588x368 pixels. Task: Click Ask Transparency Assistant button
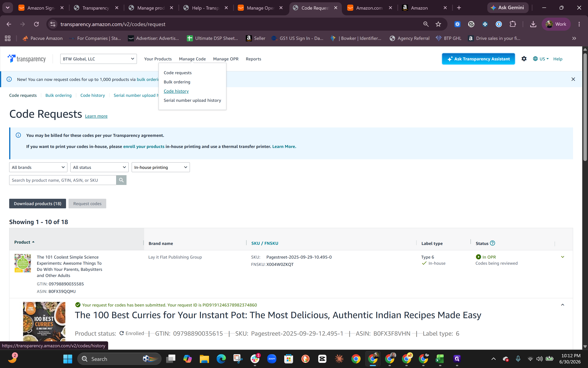(478, 59)
